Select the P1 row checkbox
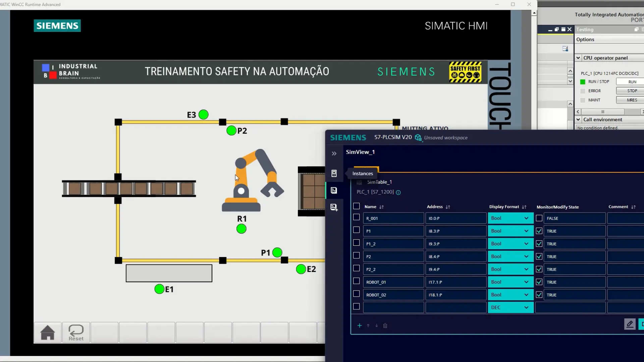The height and width of the screenshot is (362, 644). coord(357,230)
